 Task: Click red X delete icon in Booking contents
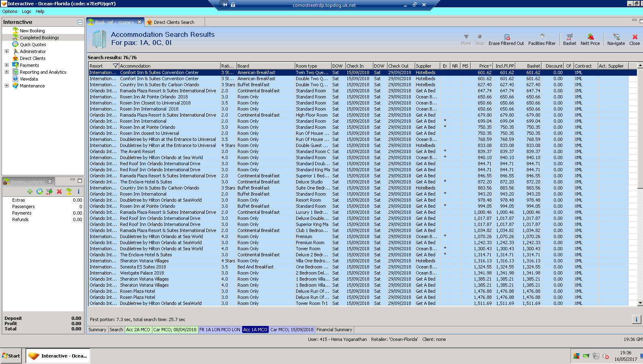59,192
